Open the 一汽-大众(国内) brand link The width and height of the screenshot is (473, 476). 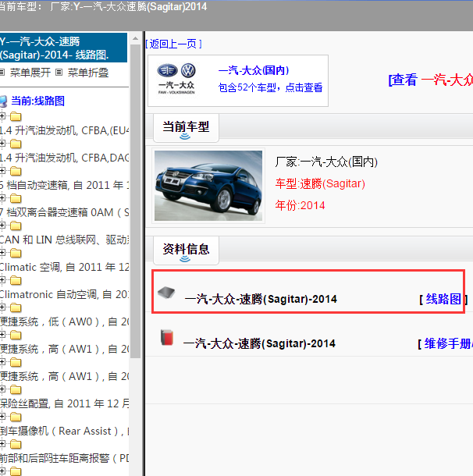[x=254, y=70]
